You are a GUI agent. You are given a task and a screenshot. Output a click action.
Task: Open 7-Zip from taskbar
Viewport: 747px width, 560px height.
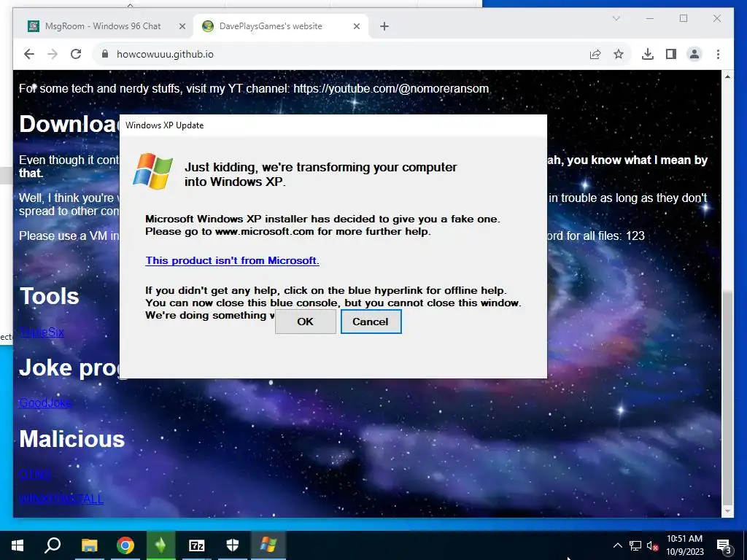coord(197,545)
